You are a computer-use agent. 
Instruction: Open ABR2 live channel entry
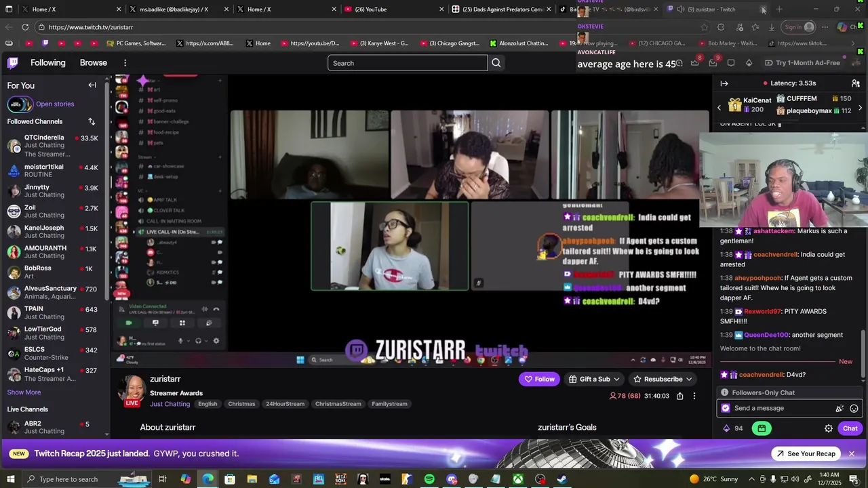coord(54,427)
